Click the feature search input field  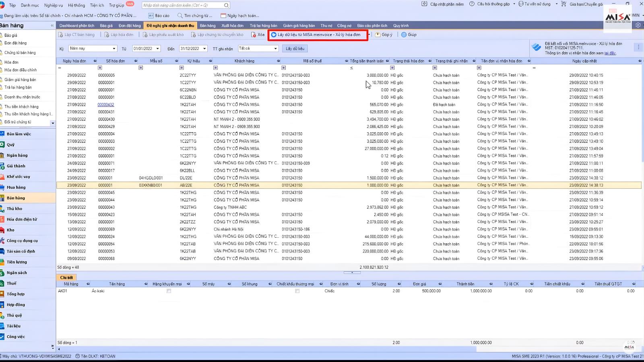click(182, 5)
